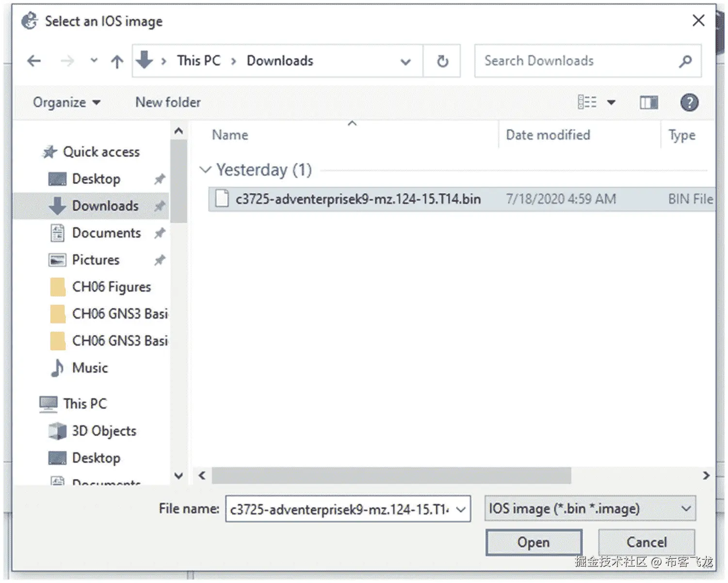Click the search magnifier icon
This screenshot has height=583, width=728.
tap(685, 61)
